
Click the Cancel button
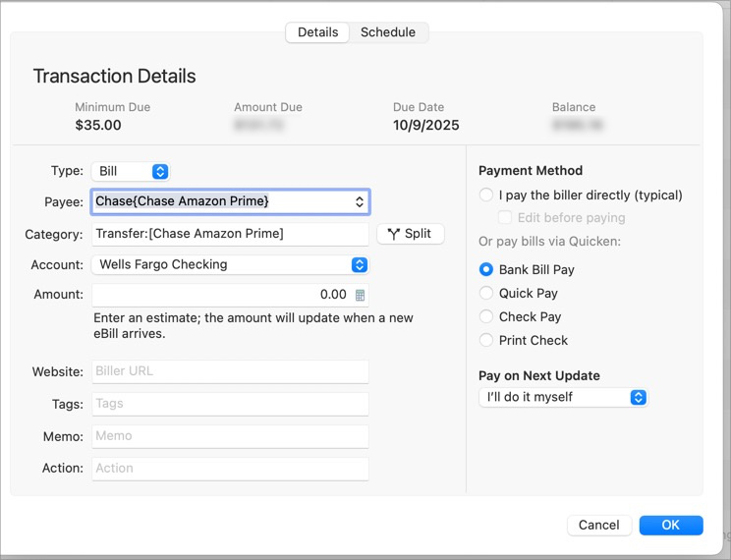(x=598, y=525)
